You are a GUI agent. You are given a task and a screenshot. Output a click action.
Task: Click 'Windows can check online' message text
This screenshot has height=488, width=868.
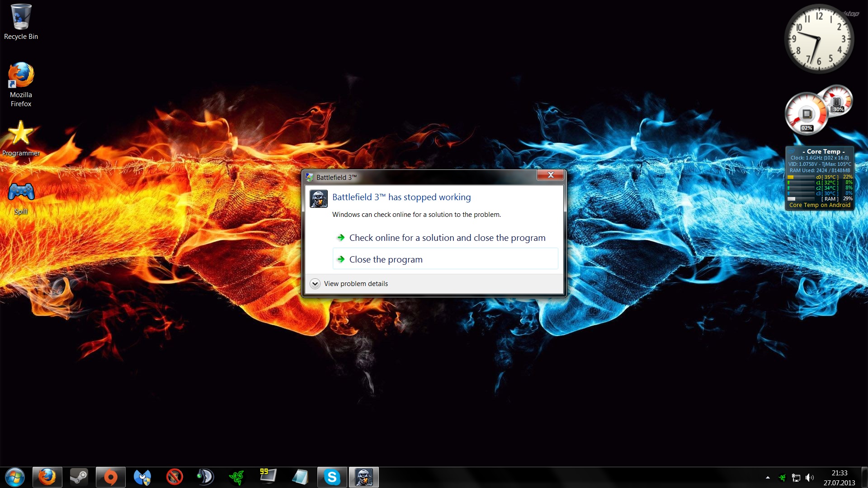[x=416, y=215]
